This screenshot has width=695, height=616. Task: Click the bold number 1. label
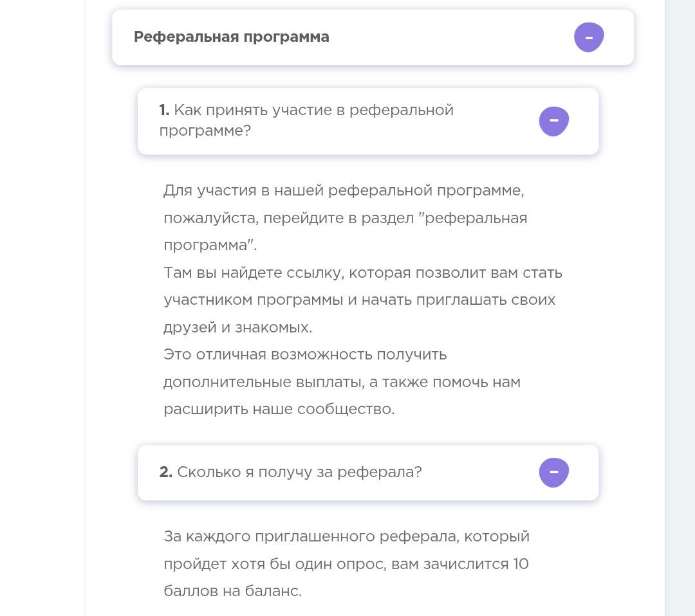tap(164, 110)
